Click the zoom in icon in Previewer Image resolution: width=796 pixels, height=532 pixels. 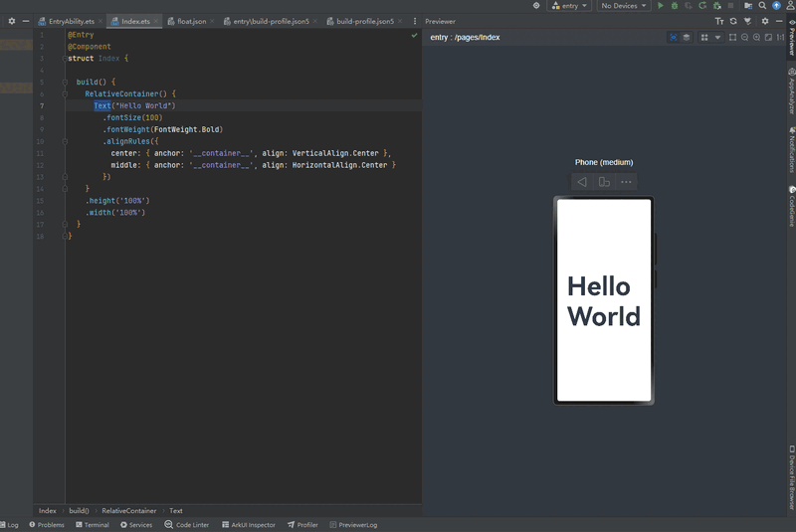756,38
